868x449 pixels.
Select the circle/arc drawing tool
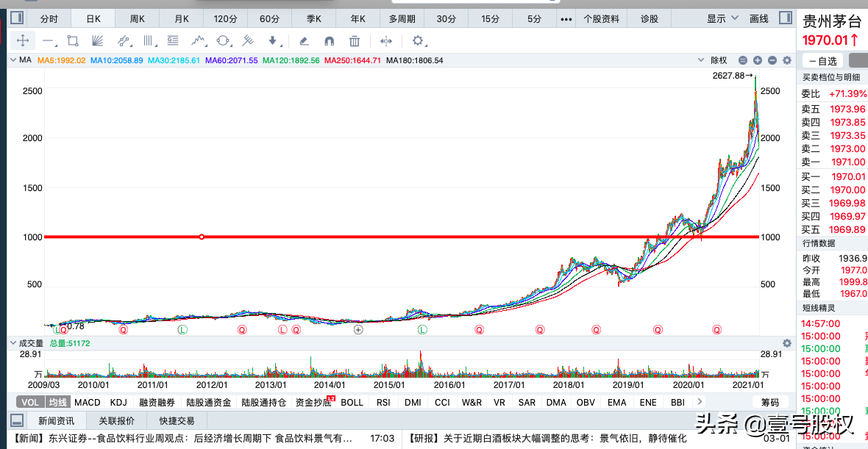[x=223, y=40]
